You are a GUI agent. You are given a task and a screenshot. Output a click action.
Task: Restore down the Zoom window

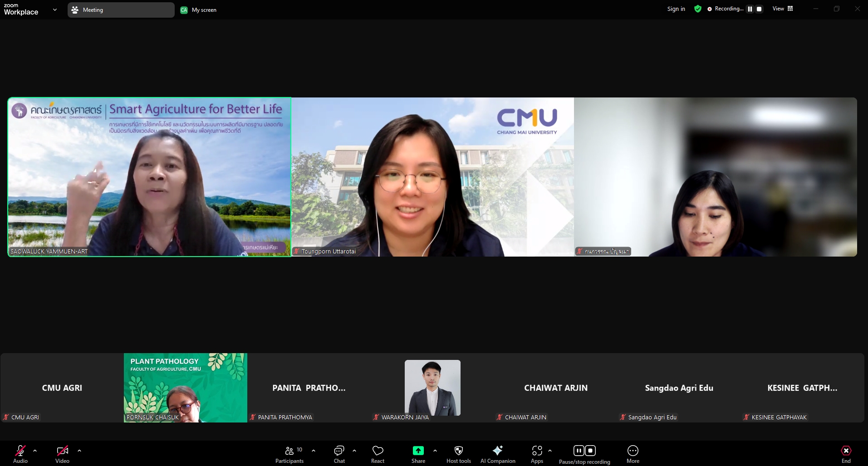[x=837, y=9]
